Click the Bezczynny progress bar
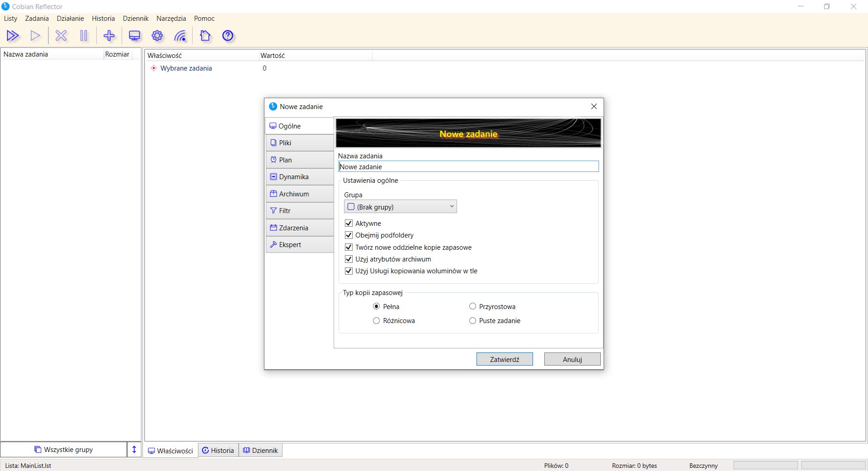 point(765,465)
